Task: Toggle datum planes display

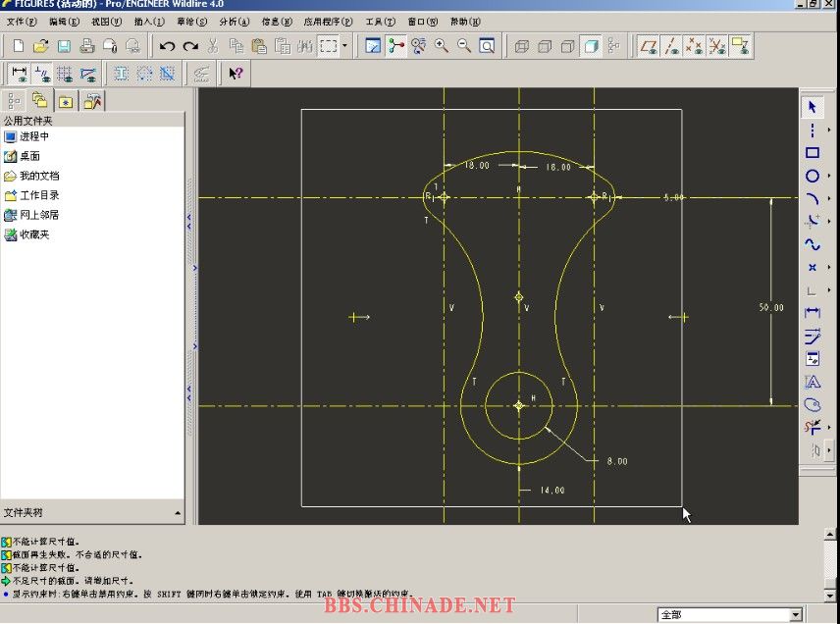Action: 649,46
